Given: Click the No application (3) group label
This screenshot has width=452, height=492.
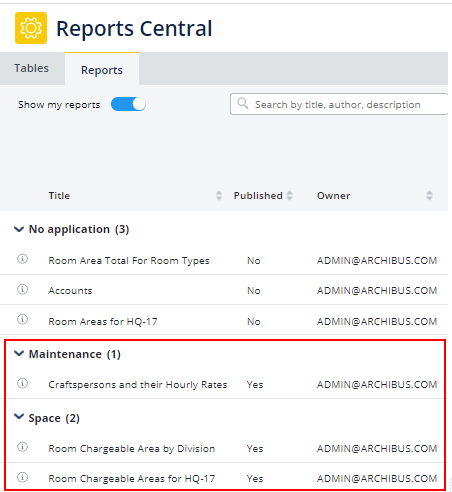Looking at the screenshot, I should pos(79,229).
